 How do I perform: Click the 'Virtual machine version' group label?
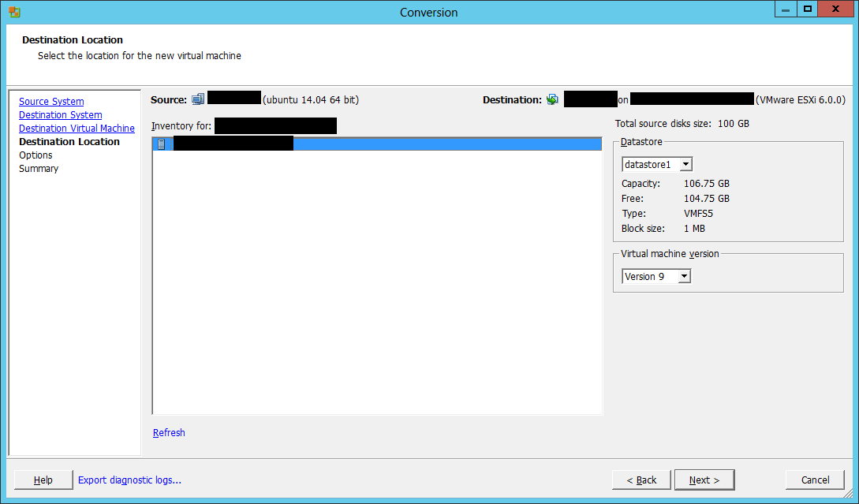670,254
